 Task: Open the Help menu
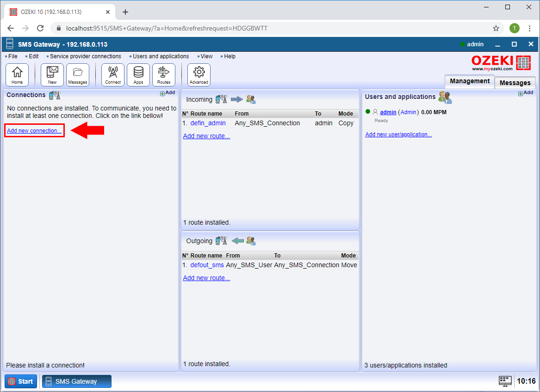[x=230, y=56]
